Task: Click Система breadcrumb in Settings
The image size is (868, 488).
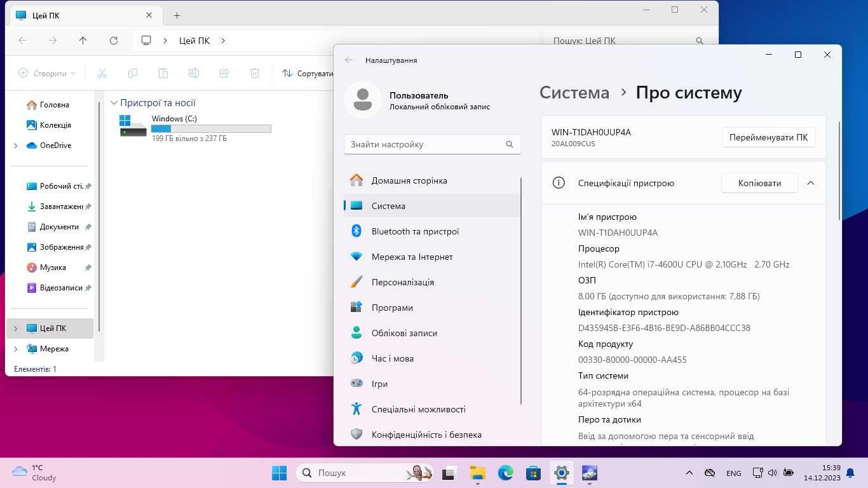Action: [x=574, y=93]
